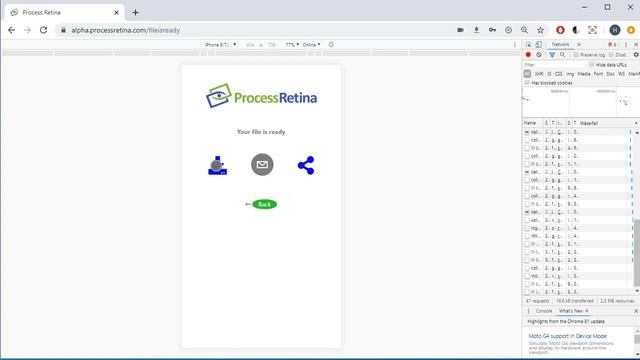Open the Console drawer tab
The width and height of the screenshot is (640, 360).
tap(544, 311)
